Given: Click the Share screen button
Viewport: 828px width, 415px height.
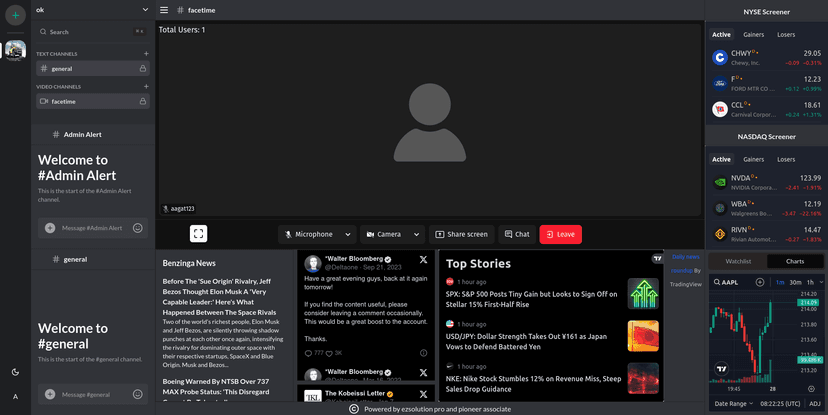Looking at the screenshot, I should [461, 234].
